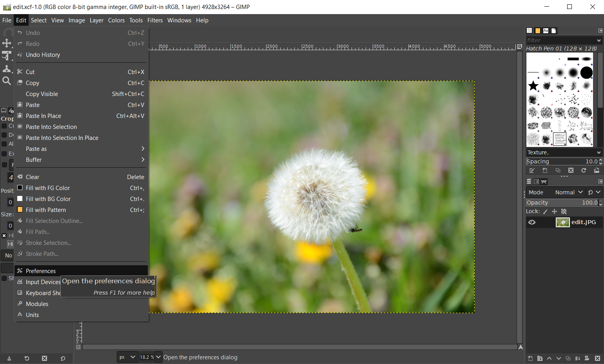Delete the edit.JPG layer
604x364 pixels.
pos(597,358)
